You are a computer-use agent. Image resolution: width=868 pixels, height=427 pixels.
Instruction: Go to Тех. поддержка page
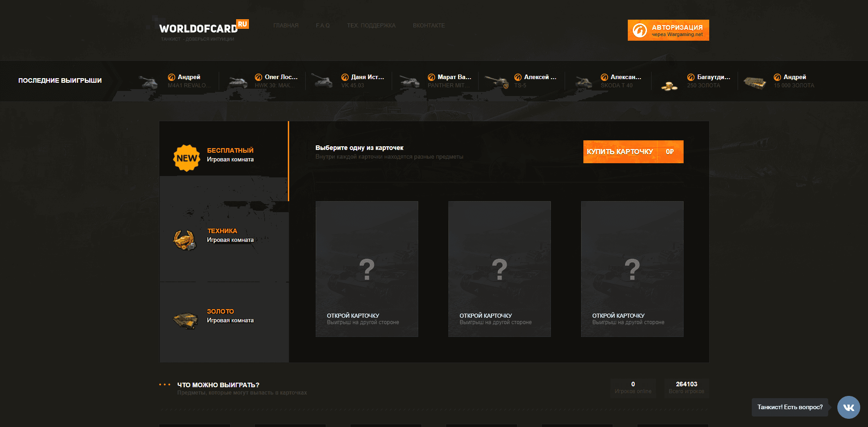tap(371, 26)
